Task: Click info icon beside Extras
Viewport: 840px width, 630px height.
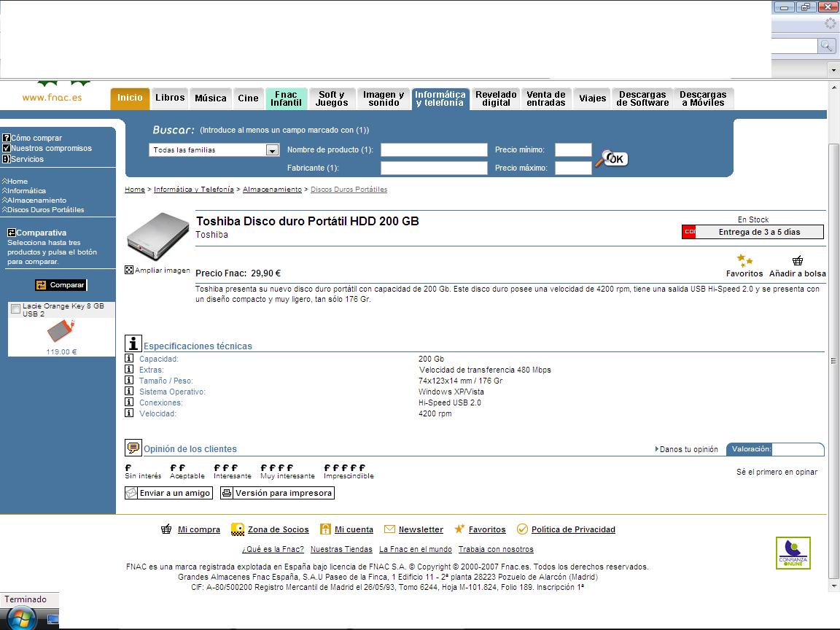Action: pyautogui.click(x=129, y=369)
